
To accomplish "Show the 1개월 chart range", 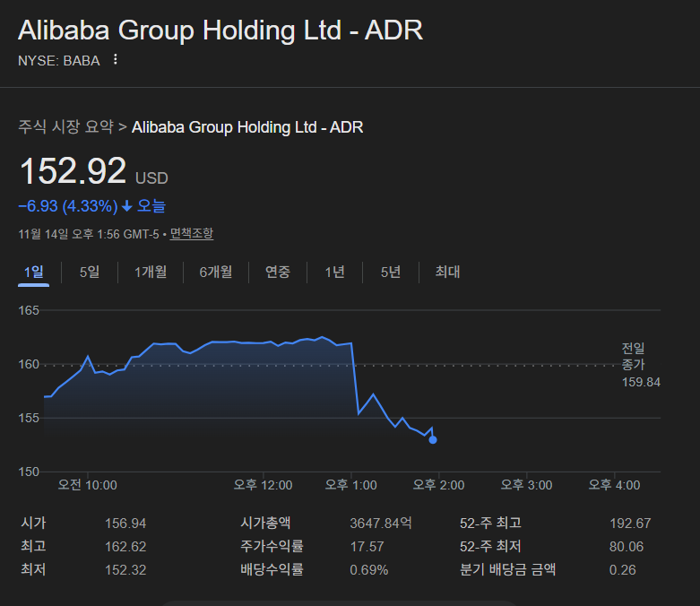I will (151, 272).
